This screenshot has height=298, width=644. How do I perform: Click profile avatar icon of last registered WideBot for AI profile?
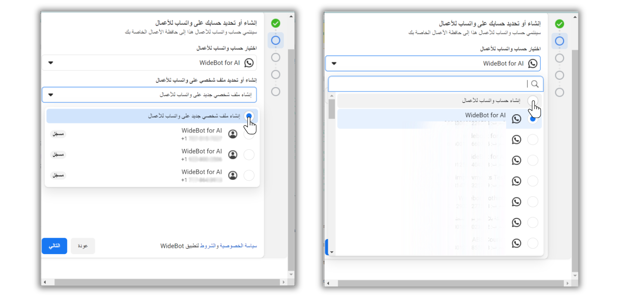click(x=233, y=175)
